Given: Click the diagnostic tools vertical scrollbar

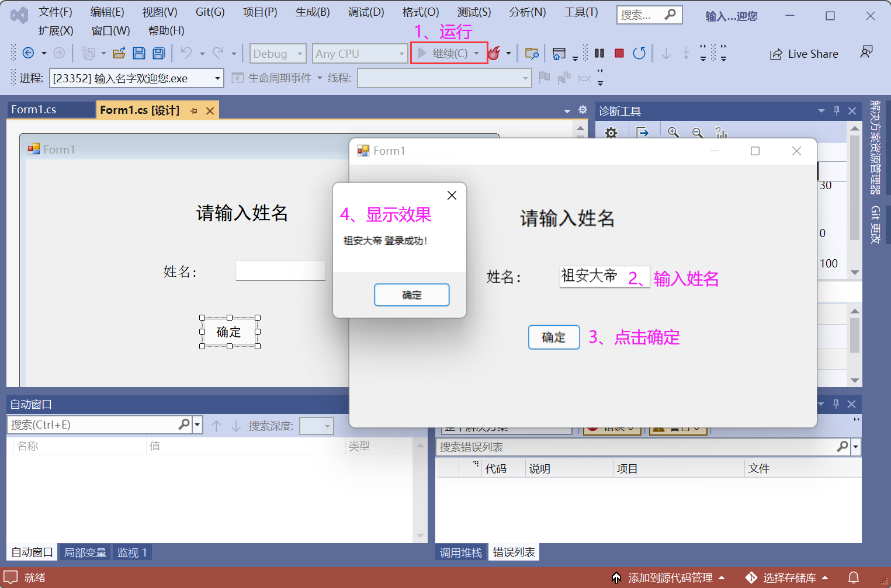Looking at the screenshot, I should [x=855, y=200].
